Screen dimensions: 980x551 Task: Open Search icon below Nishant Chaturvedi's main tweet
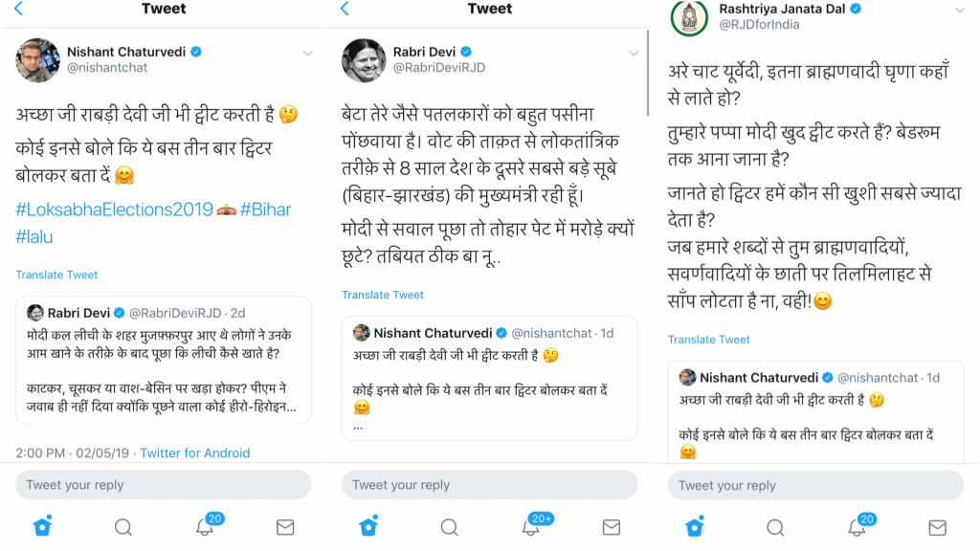(123, 526)
